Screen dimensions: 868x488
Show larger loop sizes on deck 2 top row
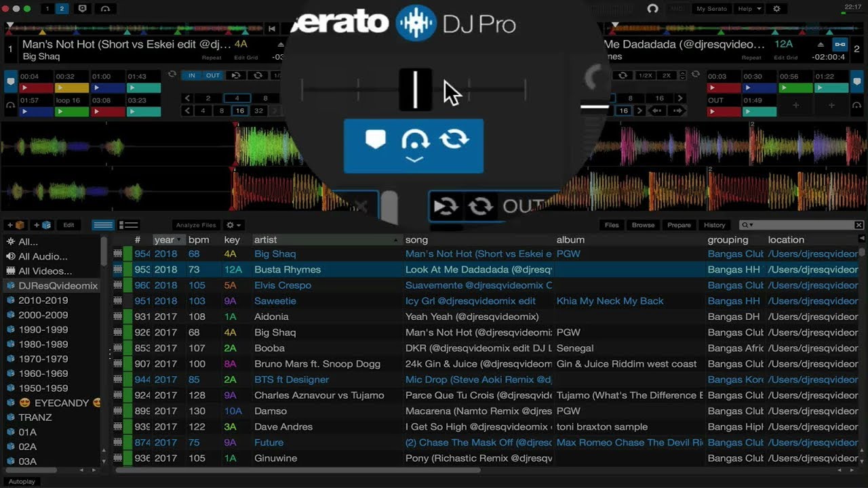679,98
